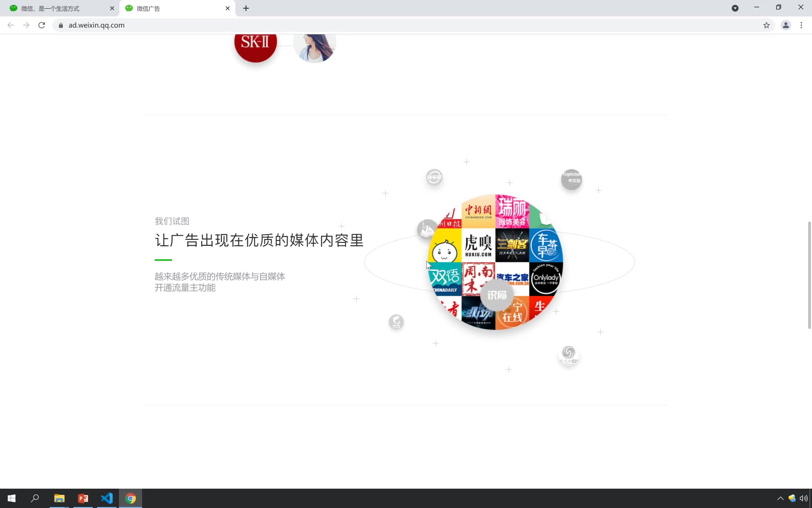Click the dark blue 趣玩 logo tile
This screenshot has height=508, width=812.
478,313
